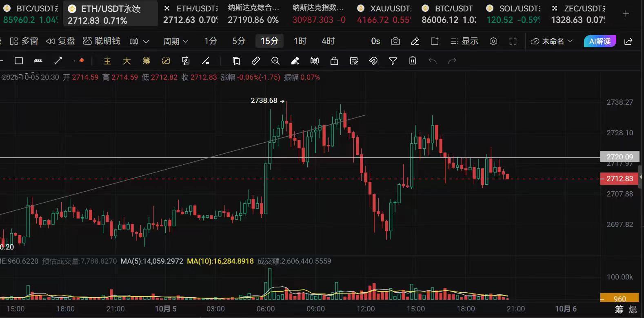Toggle fullscreen chart mode

[x=513, y=41]
